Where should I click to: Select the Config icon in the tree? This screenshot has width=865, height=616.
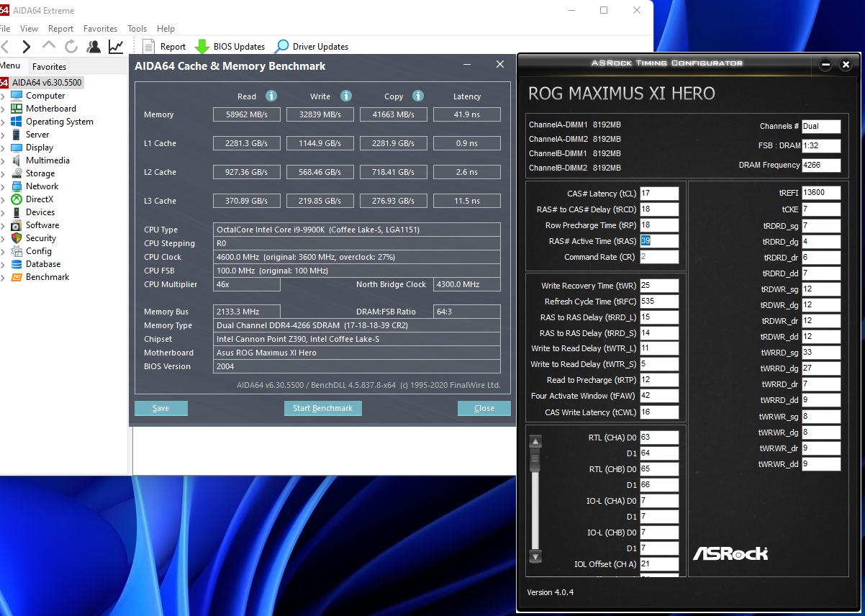pyautogui.click(x=17, y=251)
